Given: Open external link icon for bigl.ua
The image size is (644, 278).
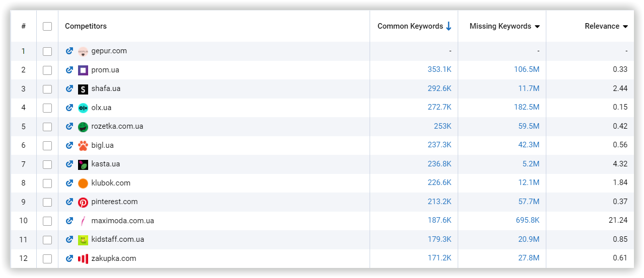Looking at the screenshot, I should click(x=69, y=145).
